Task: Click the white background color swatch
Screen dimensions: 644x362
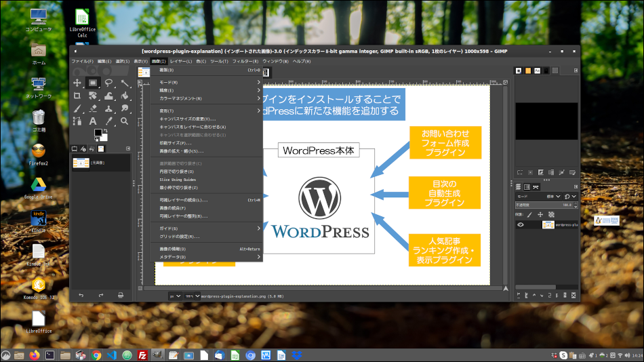Action: pyautogui.click(x=104, y=138)
